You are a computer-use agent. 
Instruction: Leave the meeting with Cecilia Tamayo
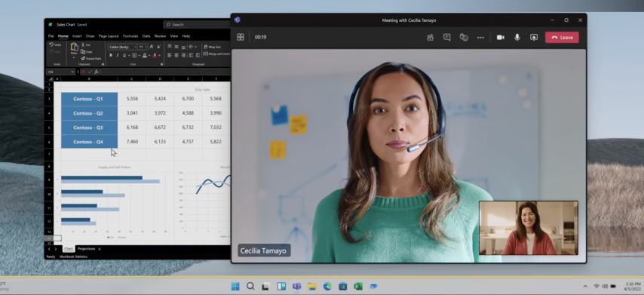pos(562,38)
